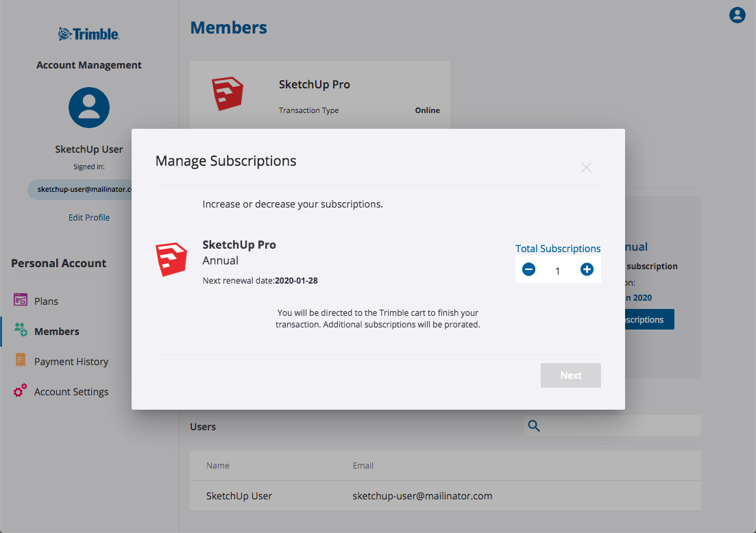The image size is (756, 533).
Task: Click the Edit Profile link
Action: tap(88, 218)
